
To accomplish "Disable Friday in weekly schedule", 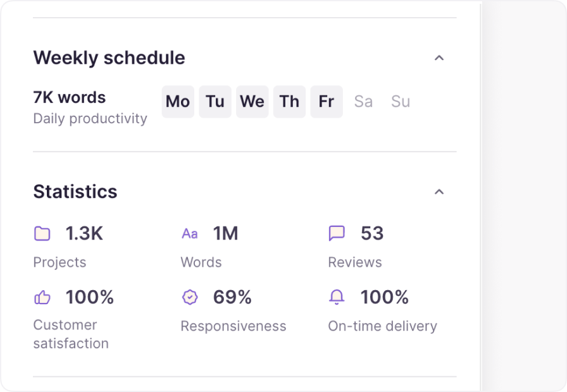I will click(327, 102).
